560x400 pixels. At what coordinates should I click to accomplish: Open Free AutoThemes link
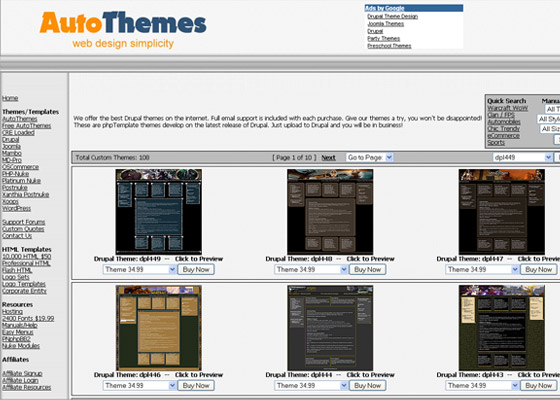pos(26,126)
